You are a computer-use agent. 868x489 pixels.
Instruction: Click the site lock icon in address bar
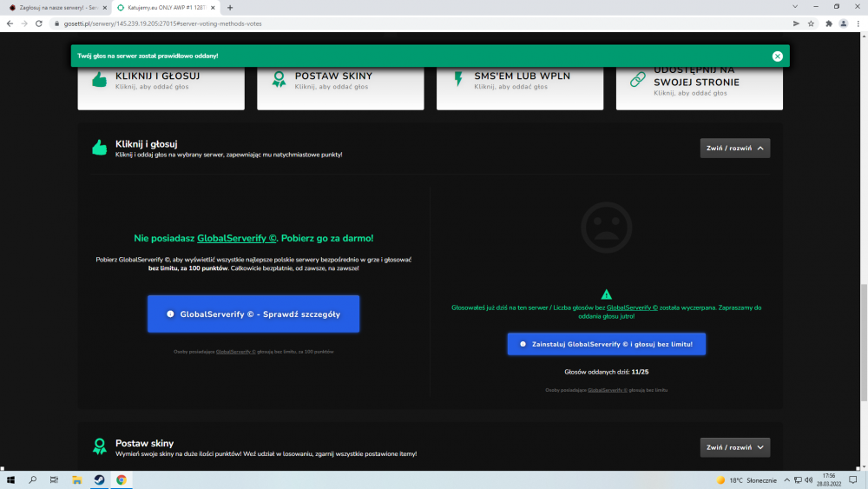point(56,23)
